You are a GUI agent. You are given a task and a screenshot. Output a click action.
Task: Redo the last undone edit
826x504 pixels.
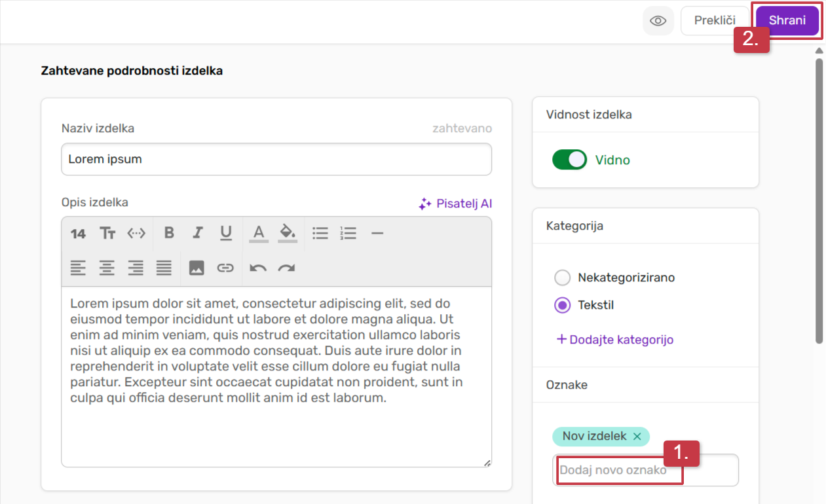286,268
